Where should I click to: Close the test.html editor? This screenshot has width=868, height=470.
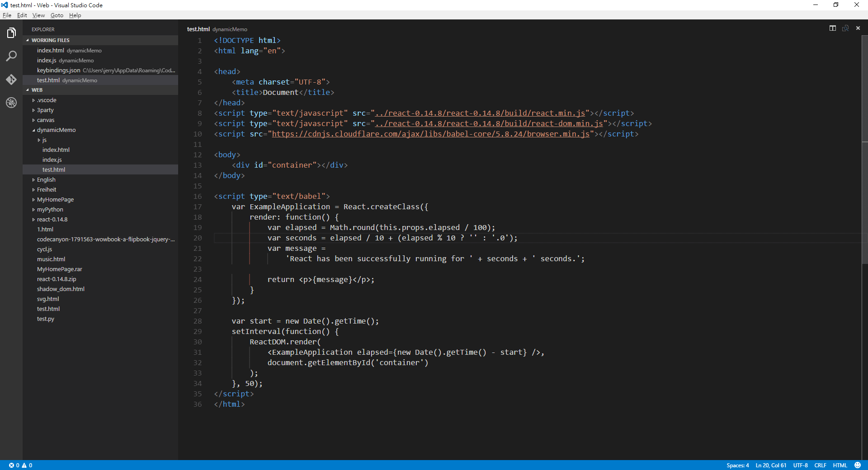858,28
